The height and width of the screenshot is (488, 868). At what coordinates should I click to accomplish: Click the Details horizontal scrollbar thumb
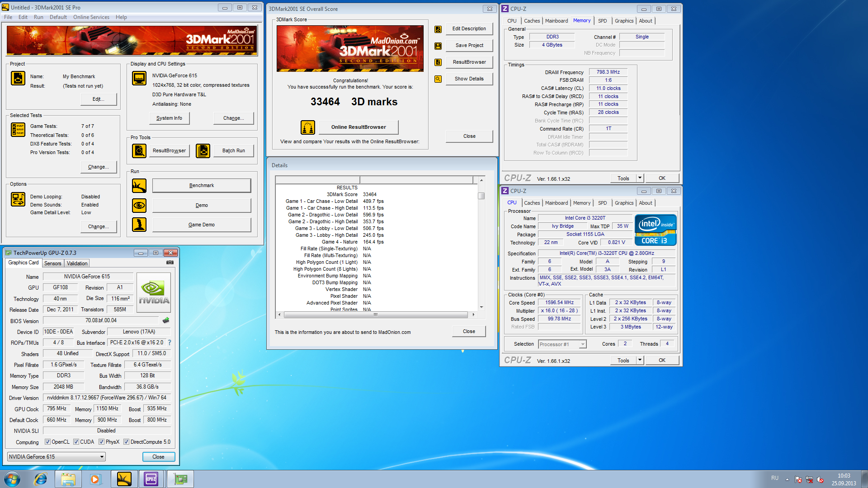click(376, 314)
